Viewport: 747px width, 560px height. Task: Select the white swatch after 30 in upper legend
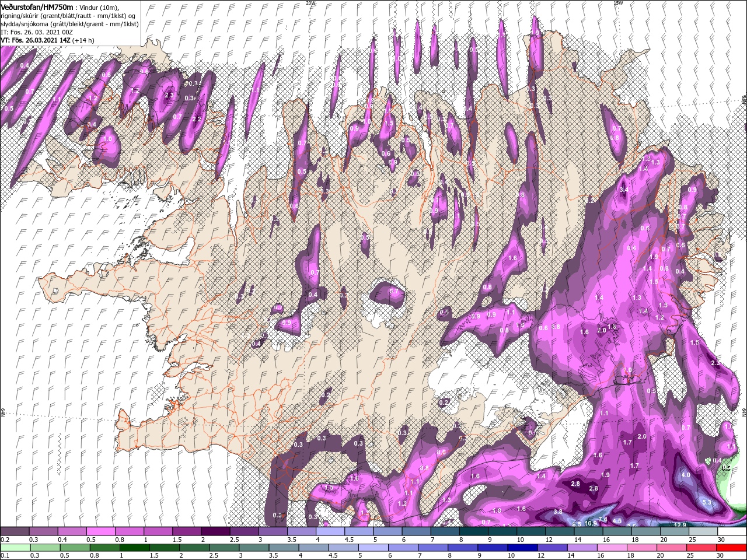point(732,531)
